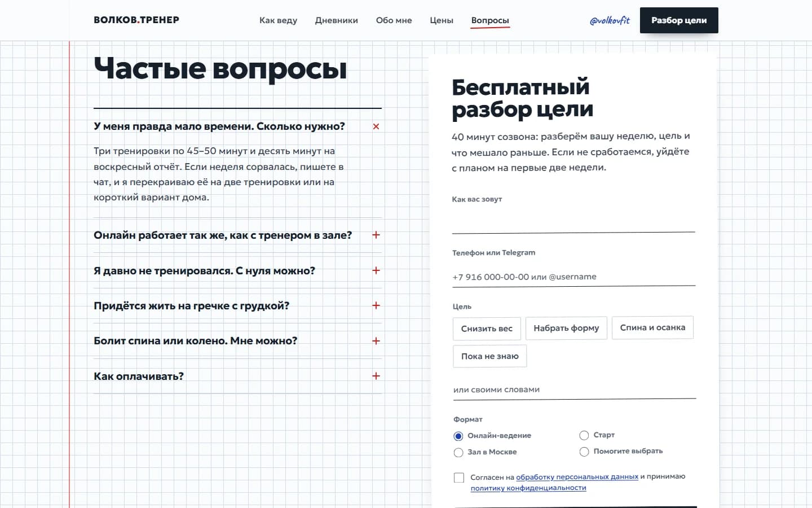Pick the 'Помогите выбрать' format radio

point(584,452)
